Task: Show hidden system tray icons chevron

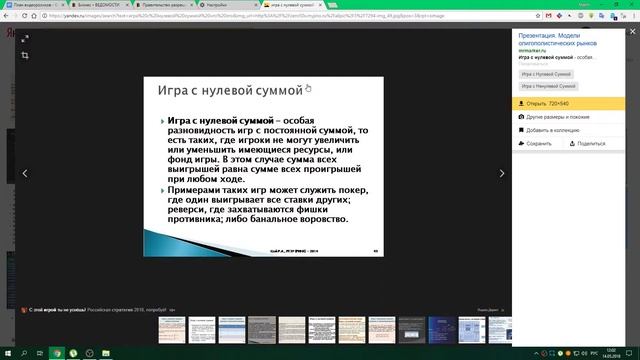Action: tap(536, 353)
